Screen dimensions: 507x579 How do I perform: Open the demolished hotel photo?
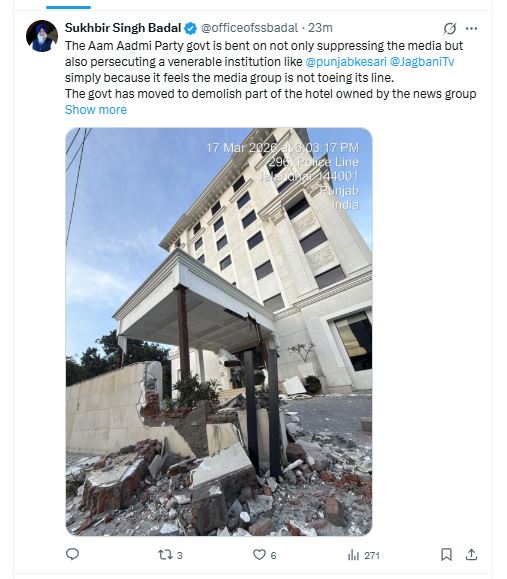point(219,332)
